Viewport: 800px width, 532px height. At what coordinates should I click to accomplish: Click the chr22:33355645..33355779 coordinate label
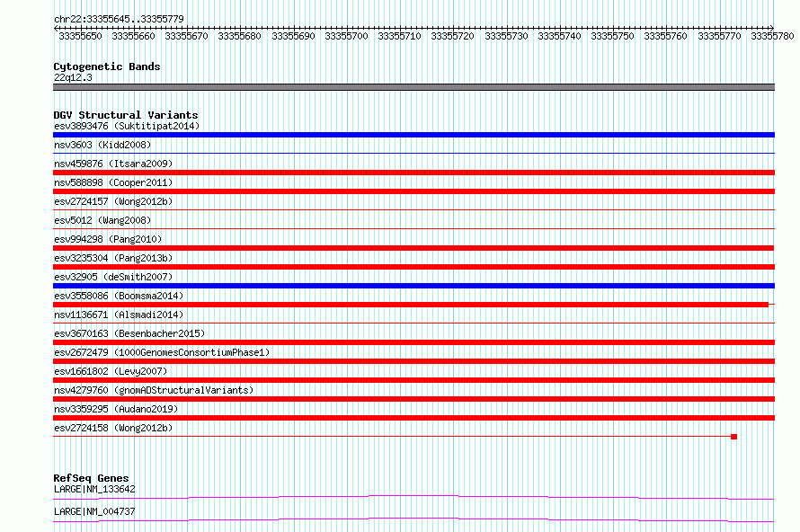pos(119,19)
